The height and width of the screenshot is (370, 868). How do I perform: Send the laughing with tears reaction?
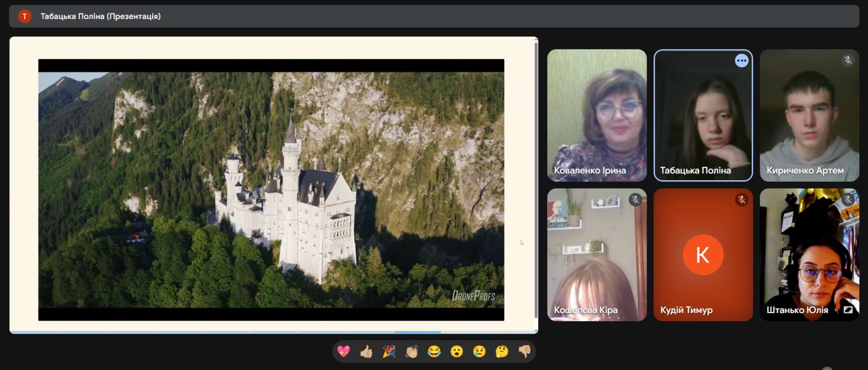[x=434, y=352]
